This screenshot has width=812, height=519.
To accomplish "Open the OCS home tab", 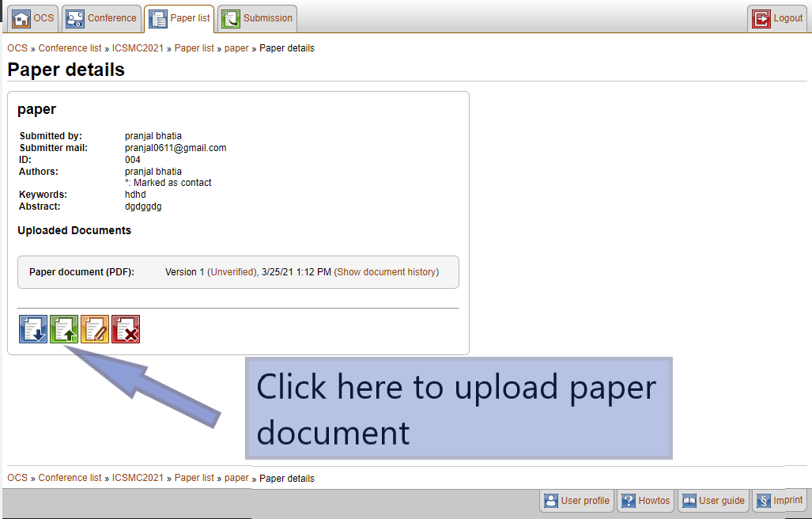I will click(x=33, y=18).
